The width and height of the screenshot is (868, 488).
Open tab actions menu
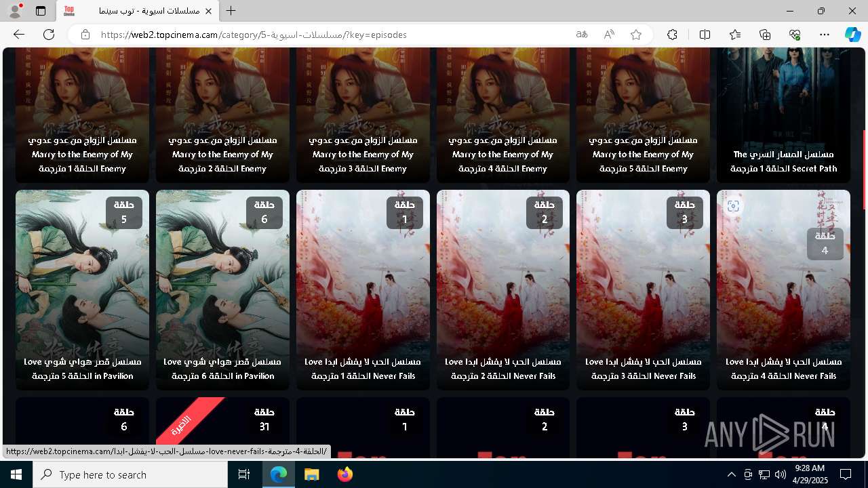pos(41,11)
